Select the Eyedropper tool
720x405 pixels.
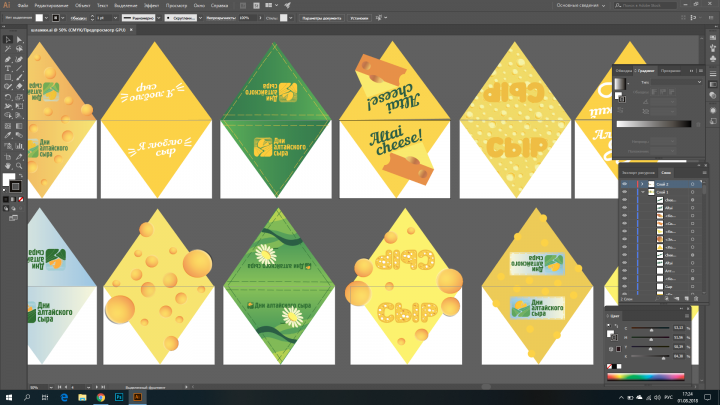click(8, 135)
